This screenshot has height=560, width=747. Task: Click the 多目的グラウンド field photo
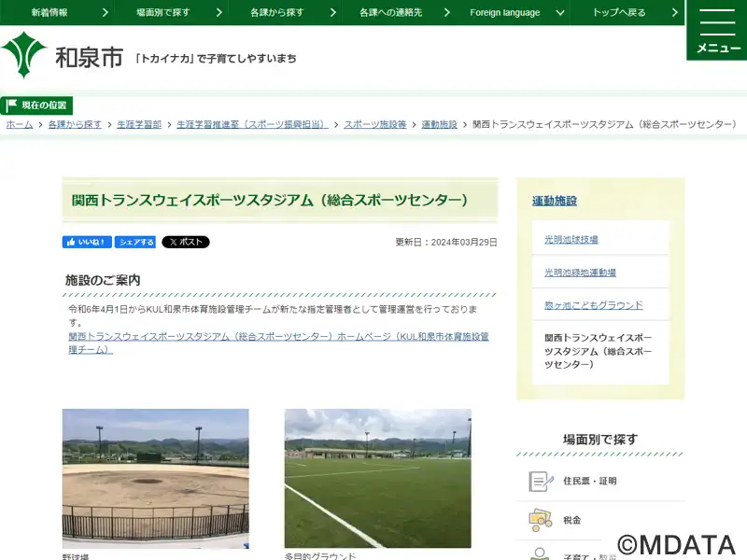(378, 478)
